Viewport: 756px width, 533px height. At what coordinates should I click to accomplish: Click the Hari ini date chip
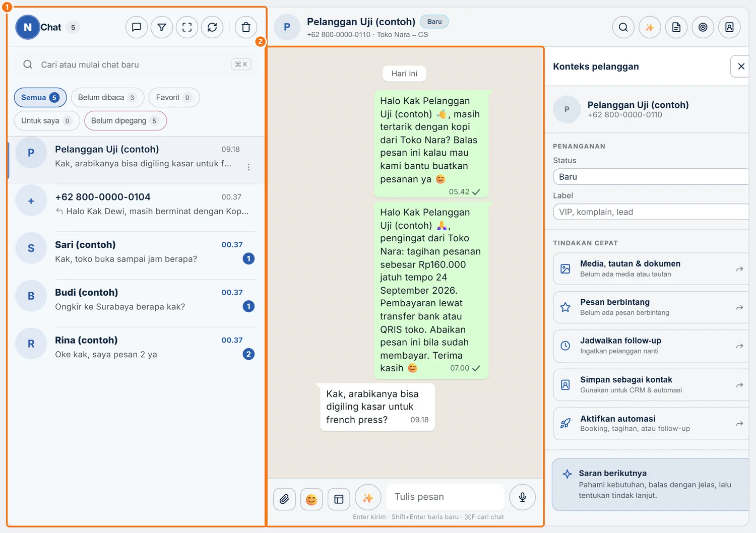point(404,74)
